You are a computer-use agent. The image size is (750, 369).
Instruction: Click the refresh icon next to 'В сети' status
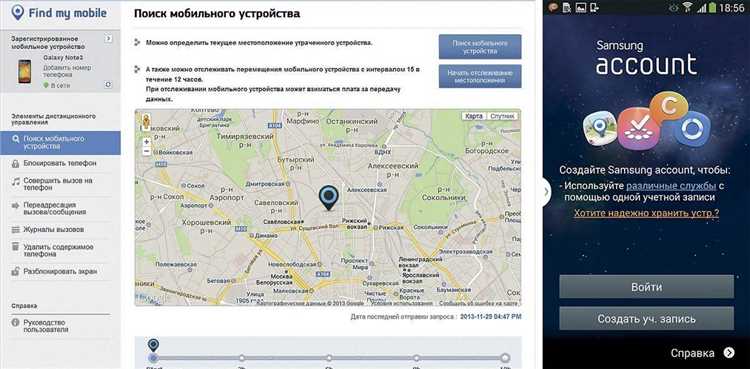[108, 85]
